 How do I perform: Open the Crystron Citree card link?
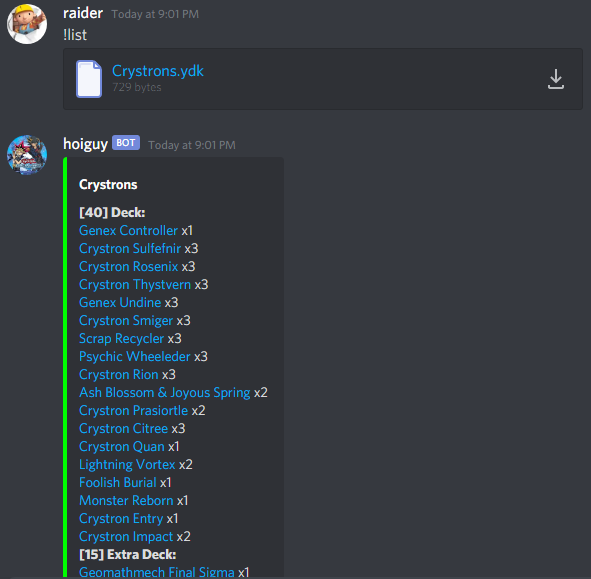[123, 429]
